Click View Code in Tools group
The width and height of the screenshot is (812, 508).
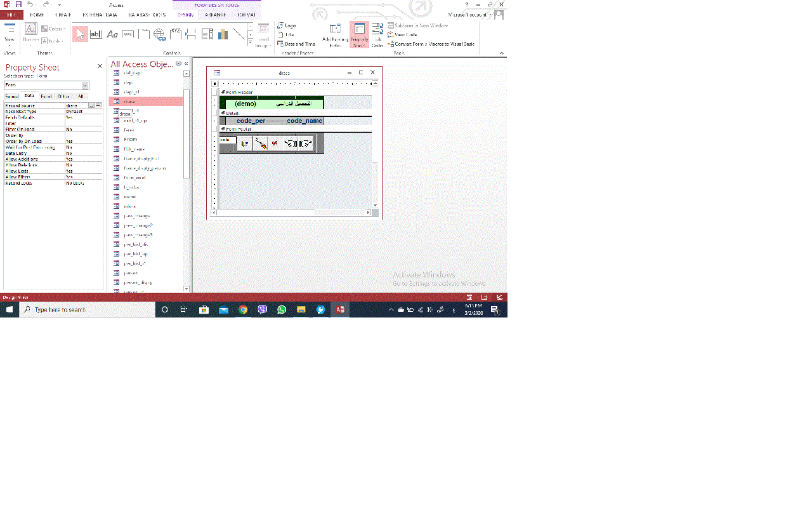pyautogui.click(x=405, y=35)
